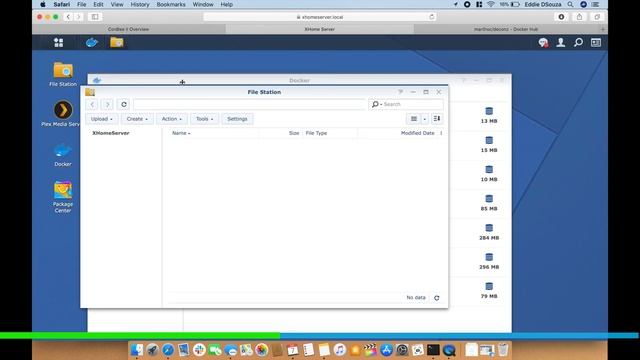Open the Tools dropdown

(x=204, y=119)
